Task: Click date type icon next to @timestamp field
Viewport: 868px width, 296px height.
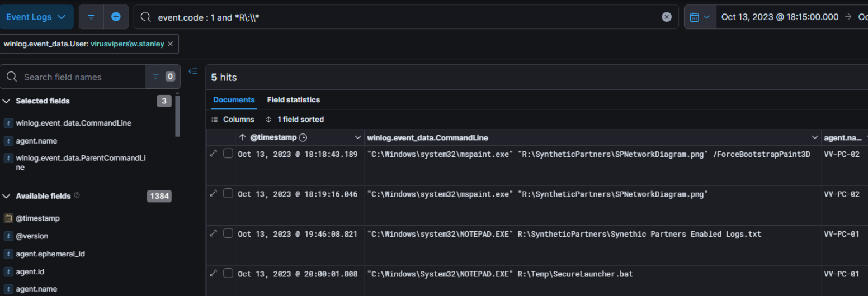Action: point(8,218)
